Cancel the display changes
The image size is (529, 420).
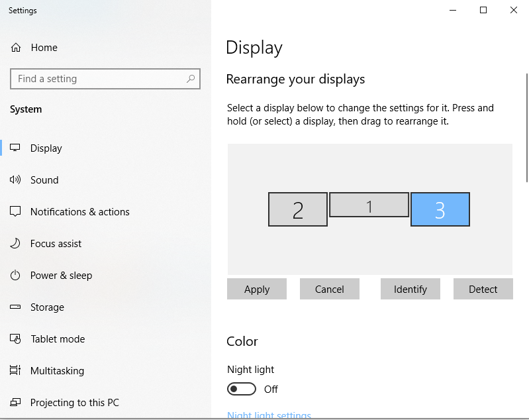330,289
